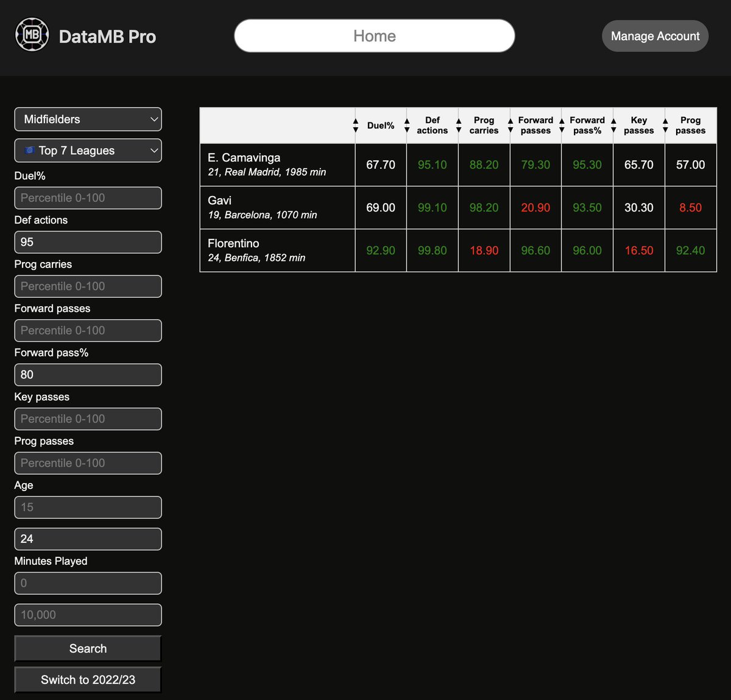Click Florentino's Prog passes value 92.40
This screenshot has height=700, width=731.
point(690,250)
